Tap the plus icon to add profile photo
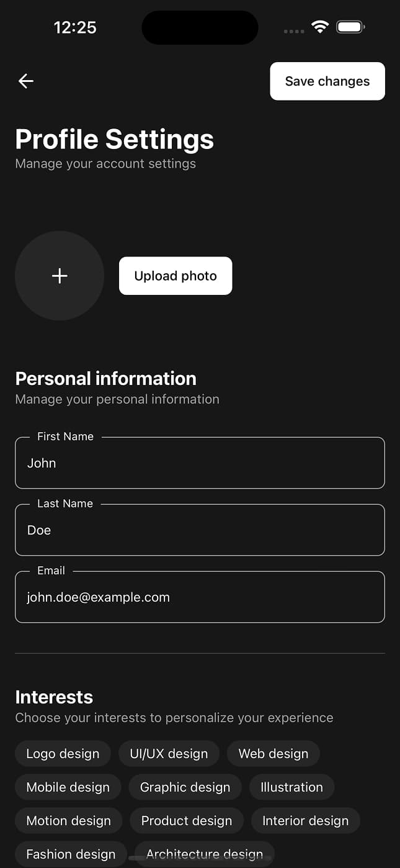Image resolution: width=400 pixels, height=868 pixels. click(60, 276)
